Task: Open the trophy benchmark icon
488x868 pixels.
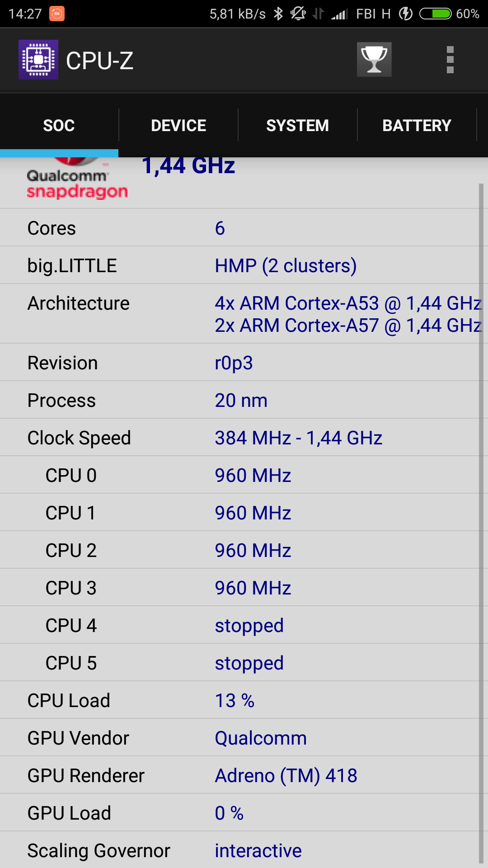Action: (x=374, y=60)
